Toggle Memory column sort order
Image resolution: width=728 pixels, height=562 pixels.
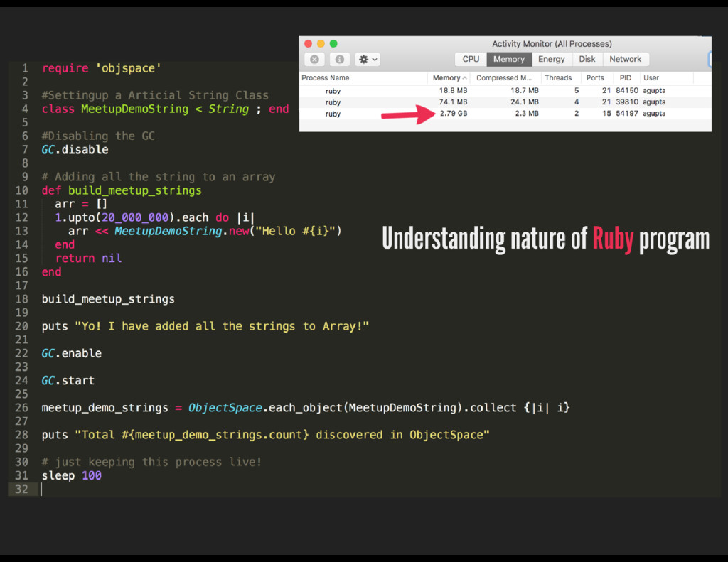click(449, 78)
